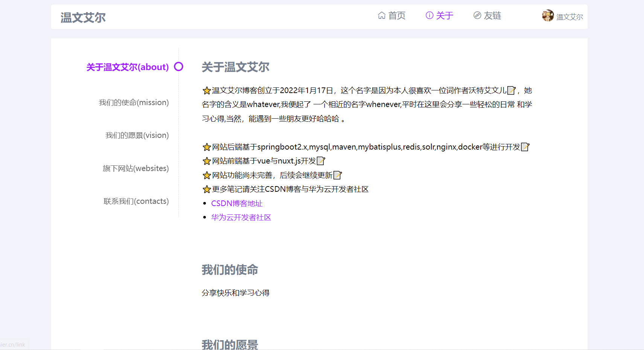Jump to 联系我们(contacts) section
The image size is (644, 350).
coord(136,201)
